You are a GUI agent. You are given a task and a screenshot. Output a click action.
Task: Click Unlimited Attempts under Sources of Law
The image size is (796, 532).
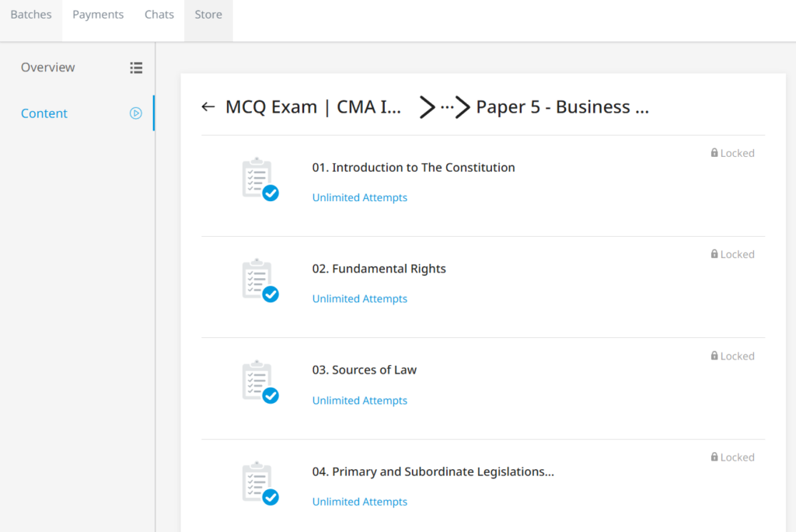(359, 400)
